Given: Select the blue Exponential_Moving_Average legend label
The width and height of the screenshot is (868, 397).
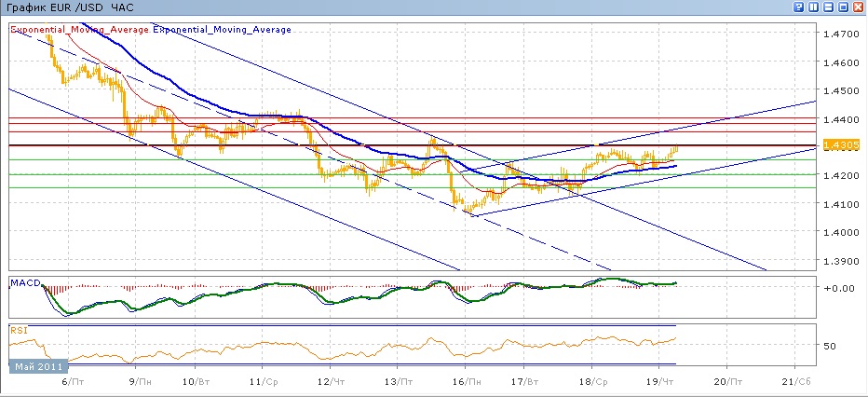Looking at the screenshot, I should click(222, 29).
